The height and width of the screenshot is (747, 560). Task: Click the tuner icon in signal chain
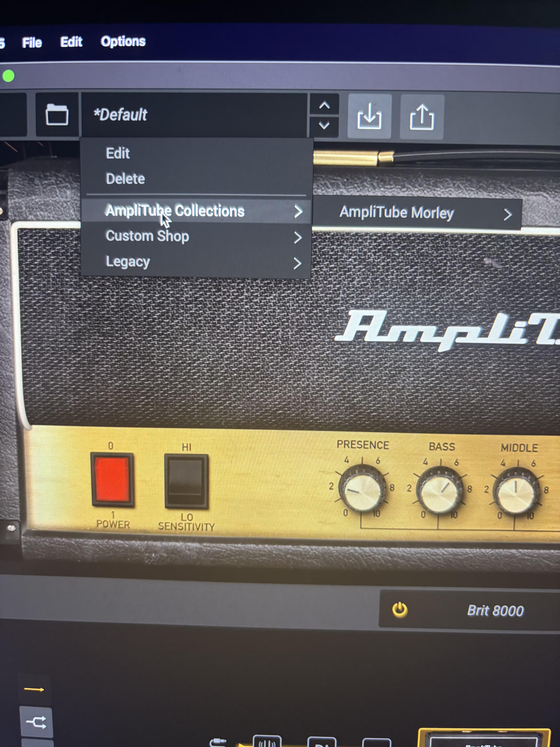click(267, 741)
